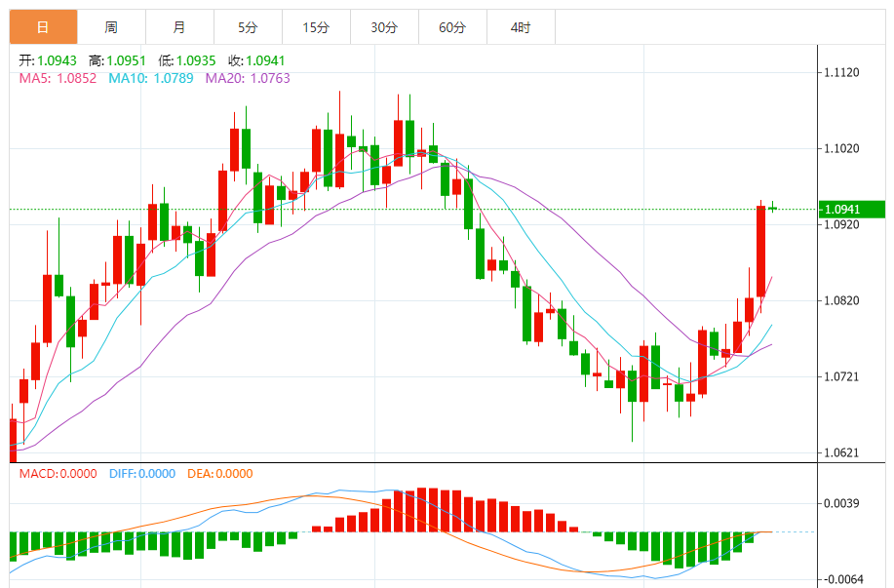
Task: Click the green 1.0941 current price tag
Action: 852,210
